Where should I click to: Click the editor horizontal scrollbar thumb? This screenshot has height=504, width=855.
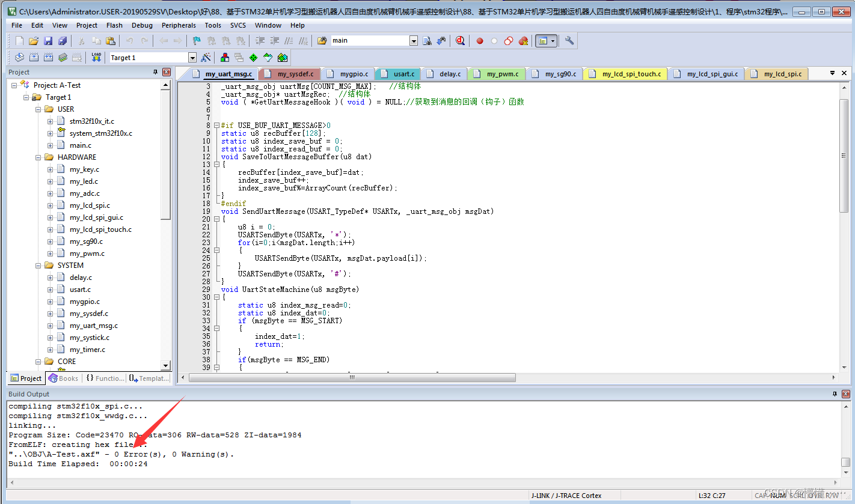coord(352,378)
